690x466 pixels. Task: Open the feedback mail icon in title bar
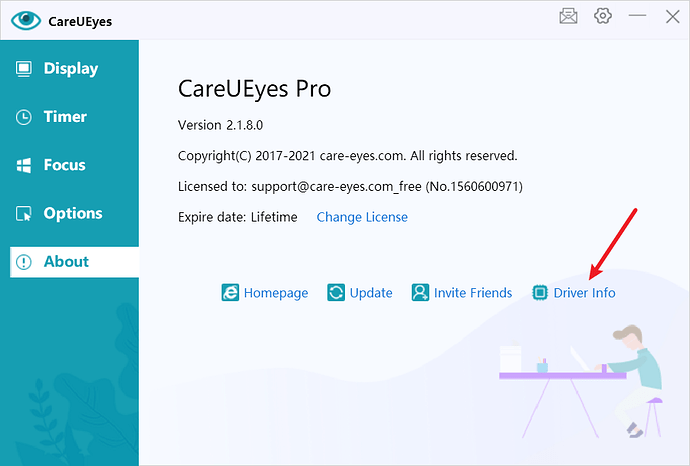coord(568,16)
